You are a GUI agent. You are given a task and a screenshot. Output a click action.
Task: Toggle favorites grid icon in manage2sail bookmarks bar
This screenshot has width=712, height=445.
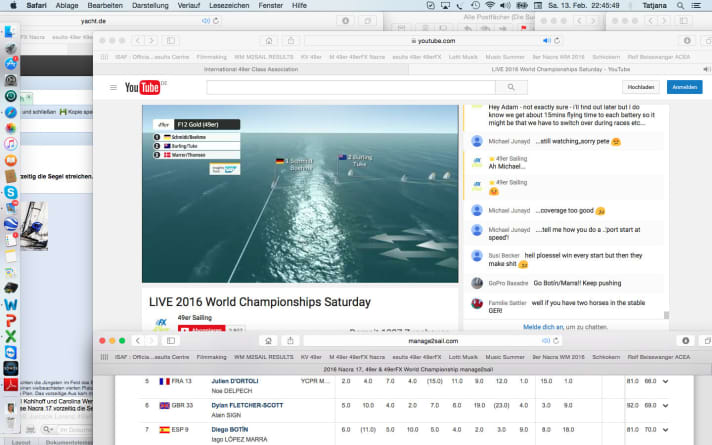tap(104, 357)
